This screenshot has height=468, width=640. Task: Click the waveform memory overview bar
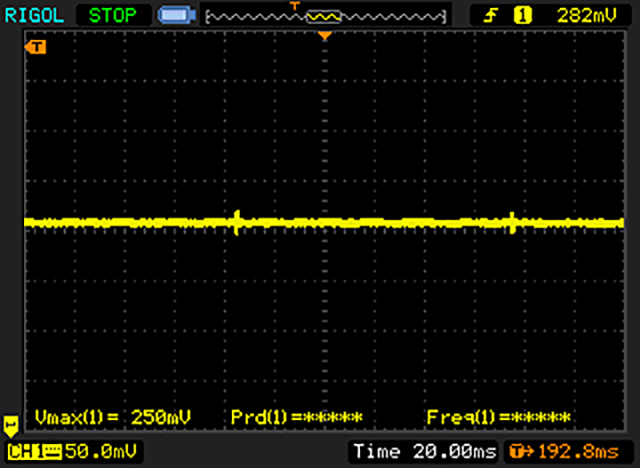[x=325, y=17]
